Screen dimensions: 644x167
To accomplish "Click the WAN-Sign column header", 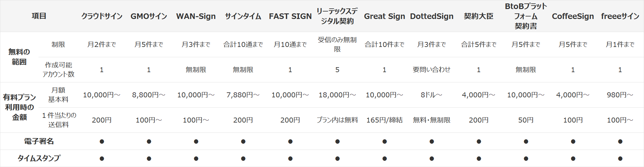I will (196, 16).
